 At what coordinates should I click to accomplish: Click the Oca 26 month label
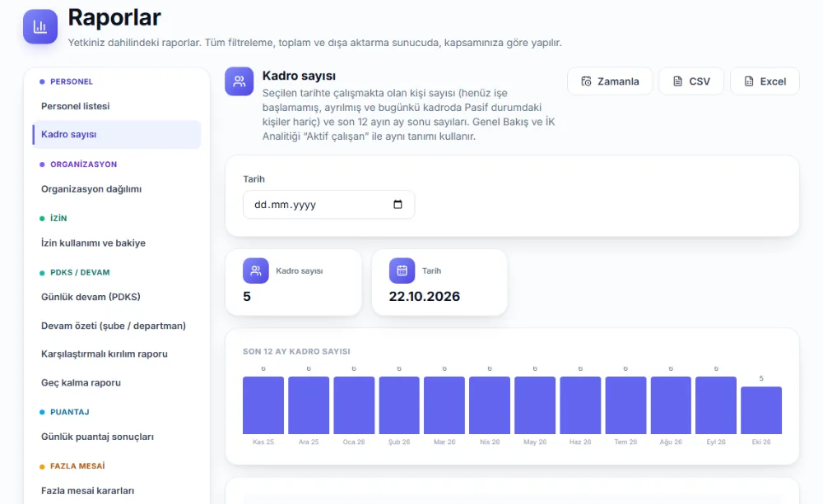click(354, 442)
